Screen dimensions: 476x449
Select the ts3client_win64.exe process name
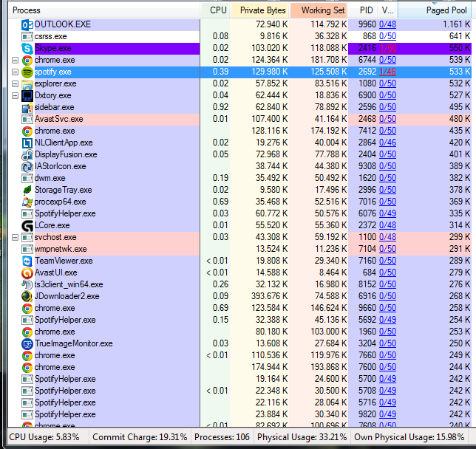coord(69,284)
